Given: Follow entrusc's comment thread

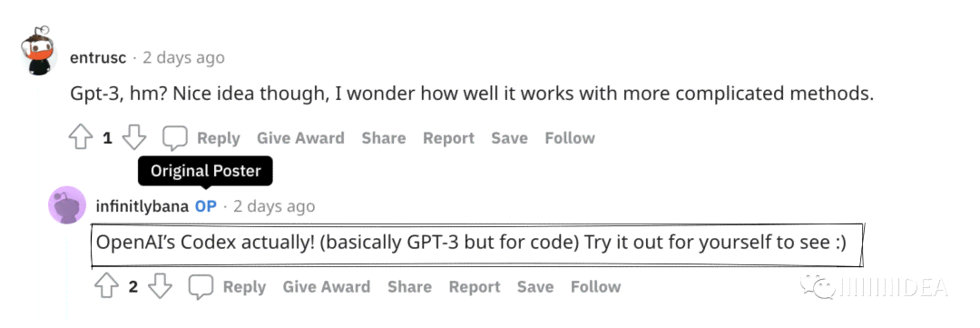Looking at the screenshot, I should pos(569,138).
